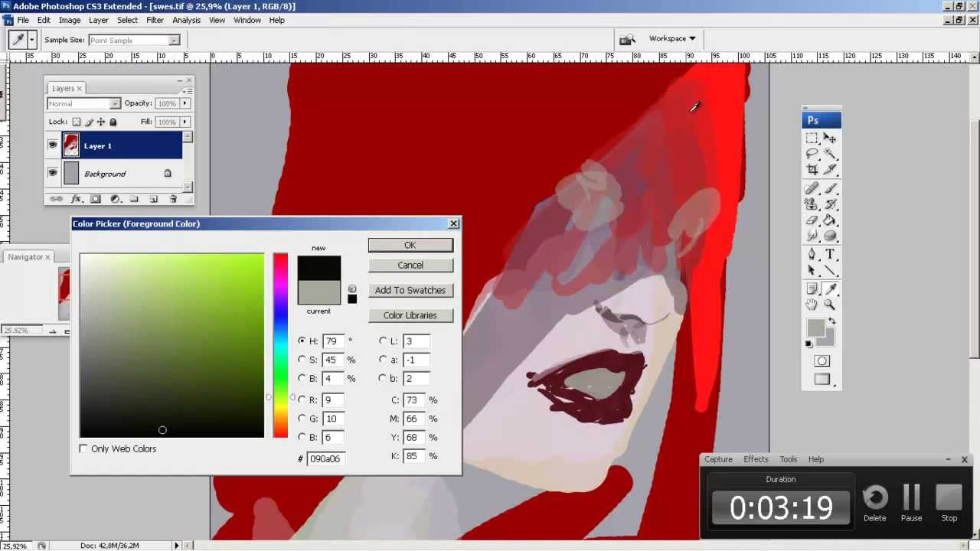The height and width of the screenshot is (551, 980).
Task: Add layer mask in Layers panel
Action: [x=96, y=199]
